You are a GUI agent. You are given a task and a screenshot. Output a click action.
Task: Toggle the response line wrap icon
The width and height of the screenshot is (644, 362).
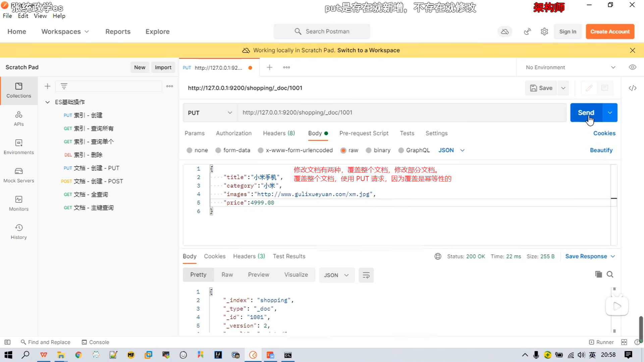[366, 275]
